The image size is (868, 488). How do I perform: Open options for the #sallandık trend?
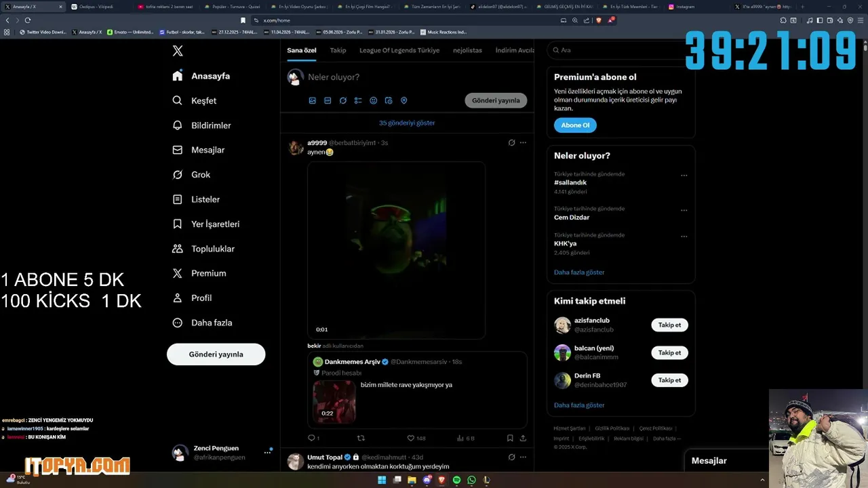click(x=684, y=175)
